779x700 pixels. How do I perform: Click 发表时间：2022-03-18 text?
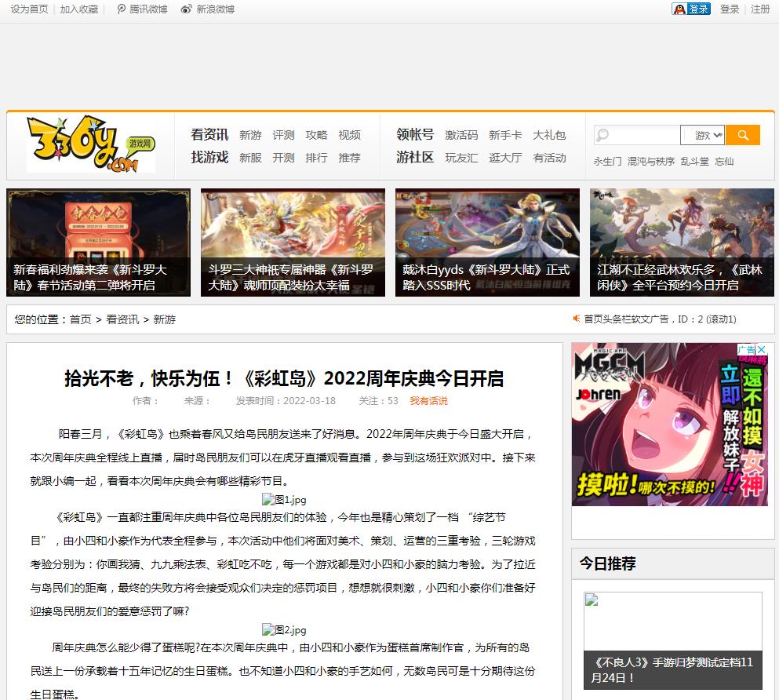(286, 401)
